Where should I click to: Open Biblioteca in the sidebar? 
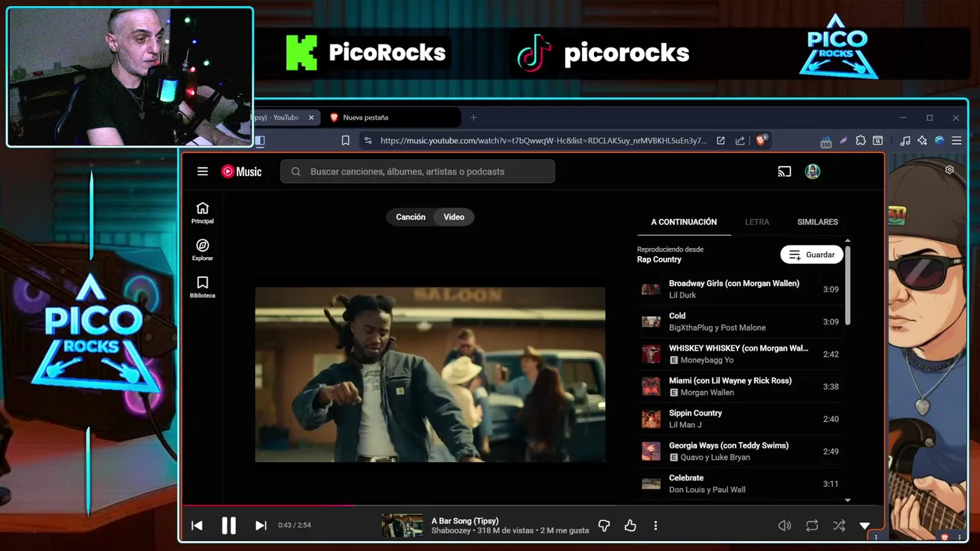pos(202,287)
